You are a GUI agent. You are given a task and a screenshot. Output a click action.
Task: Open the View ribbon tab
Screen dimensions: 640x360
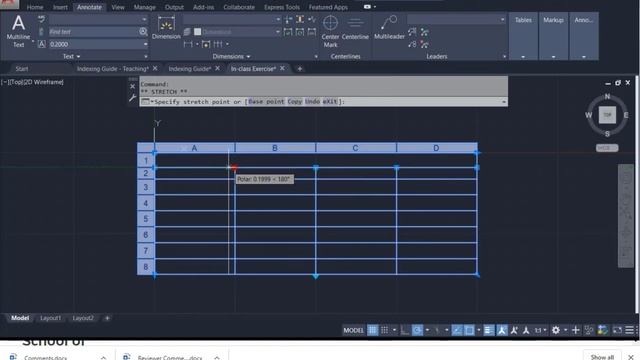118,7
